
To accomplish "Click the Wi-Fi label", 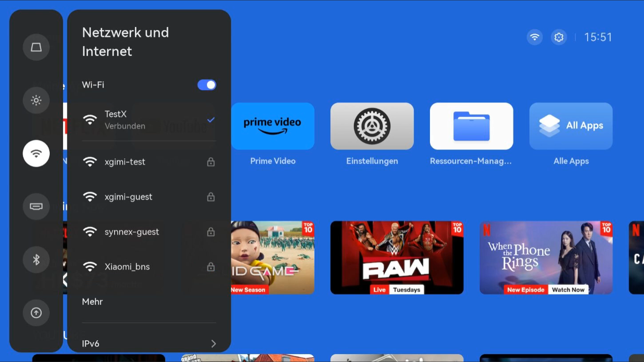I will 93,85.
